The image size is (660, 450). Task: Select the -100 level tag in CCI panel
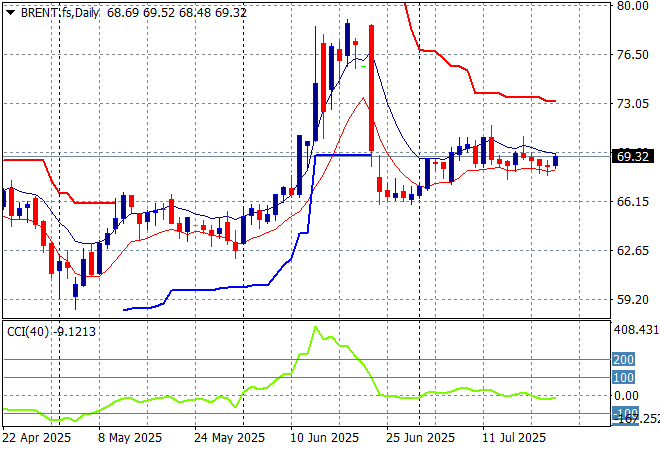[624, 412]
